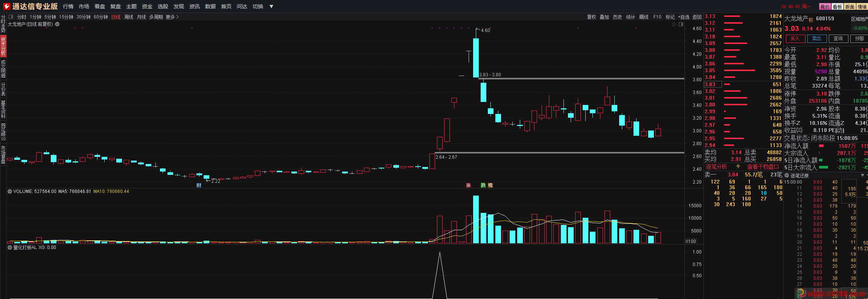Click the lightning bolt icon beside 逐笔分析

pyautogui.click(x=738, y=167)
